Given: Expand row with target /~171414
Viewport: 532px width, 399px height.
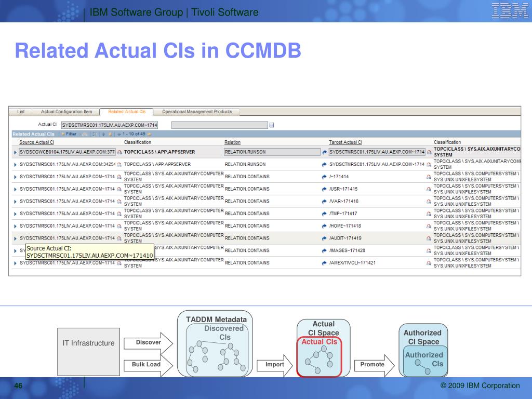Looking at the screenshot, I should (x=15, y=177).
